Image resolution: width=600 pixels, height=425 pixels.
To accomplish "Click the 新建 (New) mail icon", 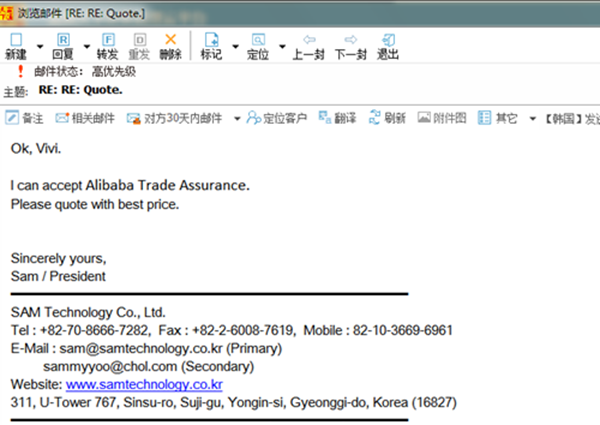I will click(16, 47).
